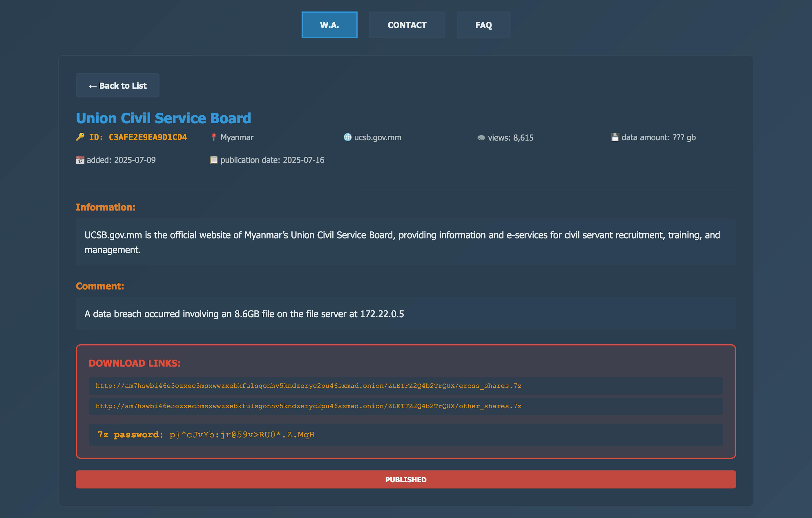Viewport: 812px width, 518px height.
Task: Click the Back to List button
Action: 118,85
